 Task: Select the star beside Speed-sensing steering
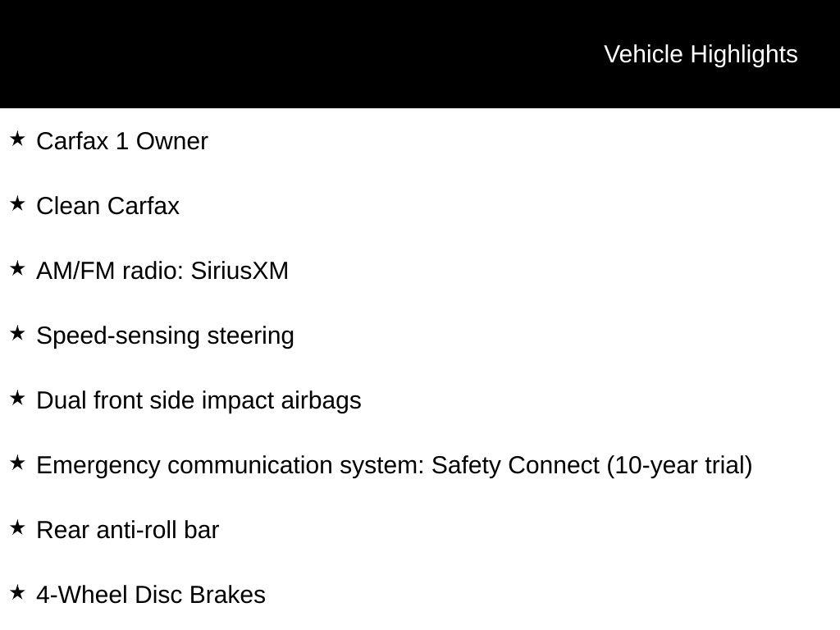[18, 334]
